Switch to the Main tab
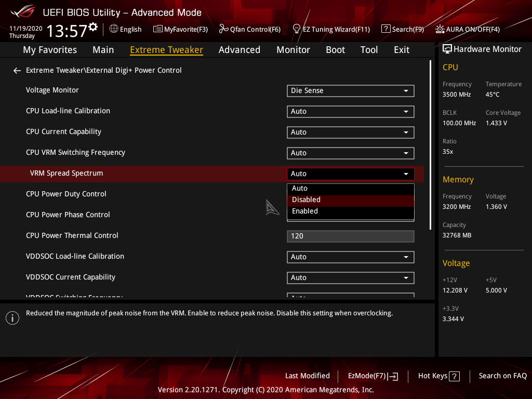This screenshot has height=399, width=532. 103,50
